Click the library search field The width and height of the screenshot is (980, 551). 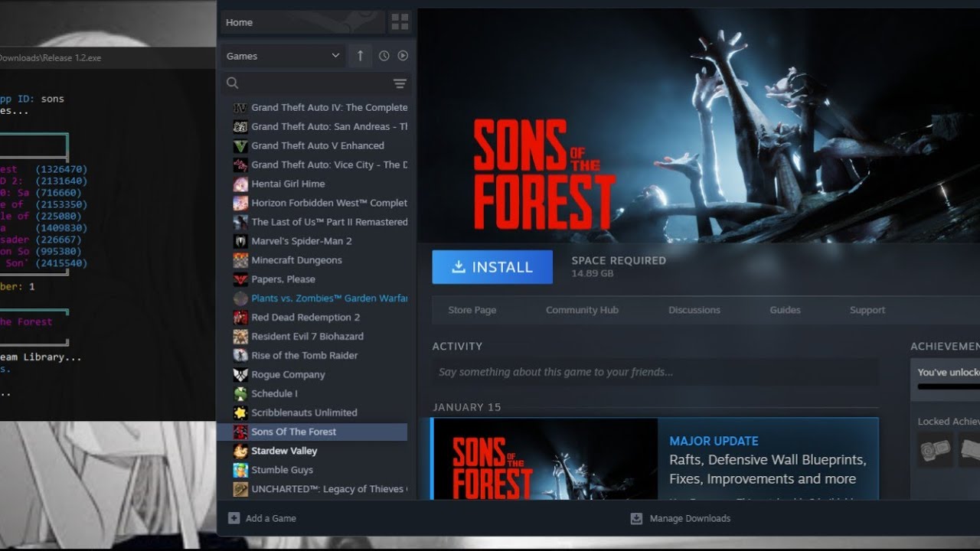tap(317, 83)
